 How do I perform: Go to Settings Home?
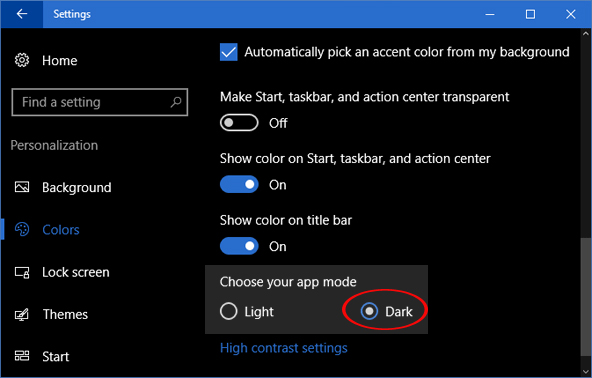[60, 60]
